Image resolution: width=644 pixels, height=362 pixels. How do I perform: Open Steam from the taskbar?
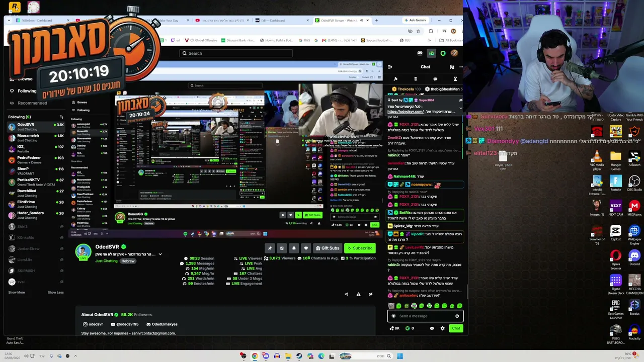[x=299, y=356]
